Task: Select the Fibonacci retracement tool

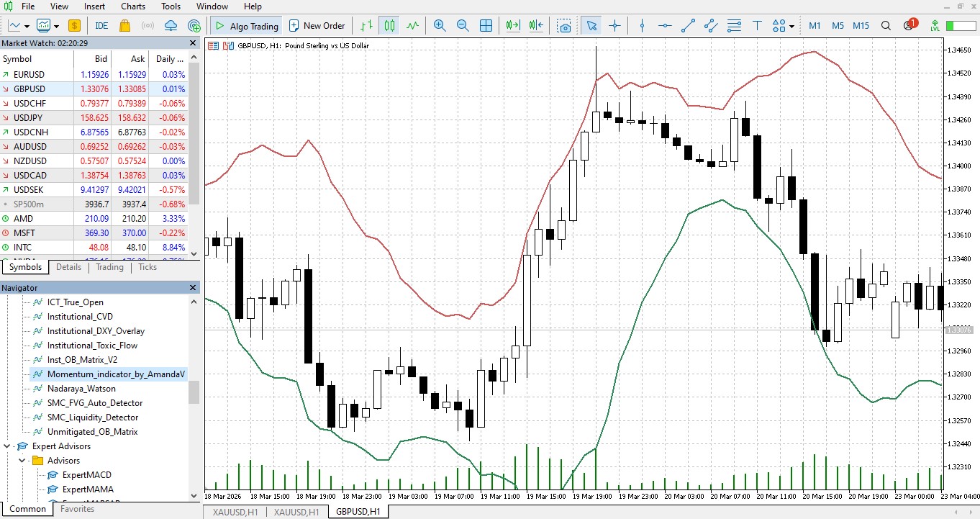Action: click(734, 26)
